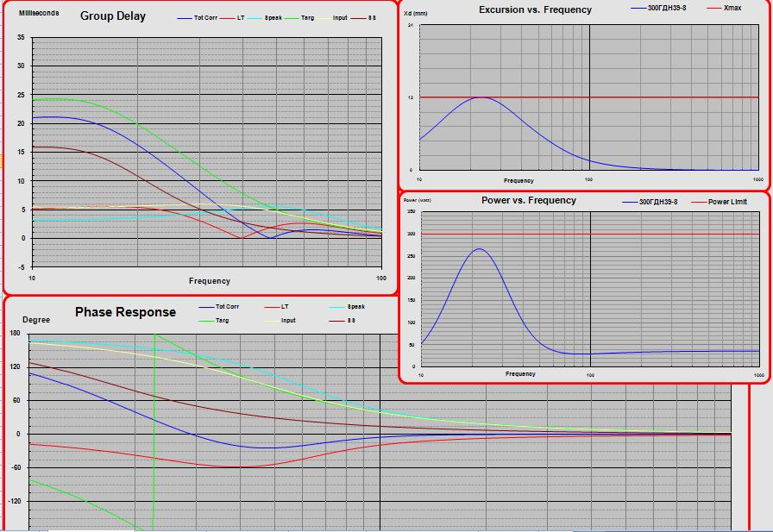The height and width of the screenshot is (532, 773).
Task: Click the "100" frequency tick label in Group Delay chart
Action: [x=381, y=278]
